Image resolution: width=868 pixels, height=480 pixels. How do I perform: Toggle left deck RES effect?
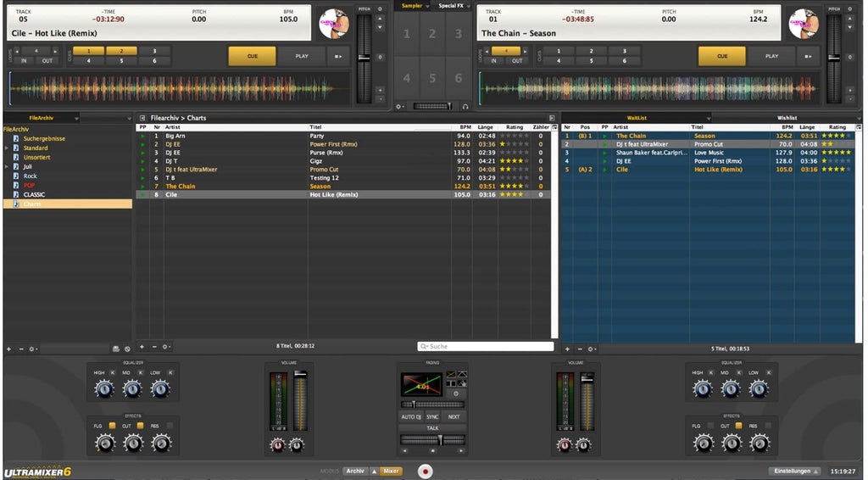click(x=170, y=426)
